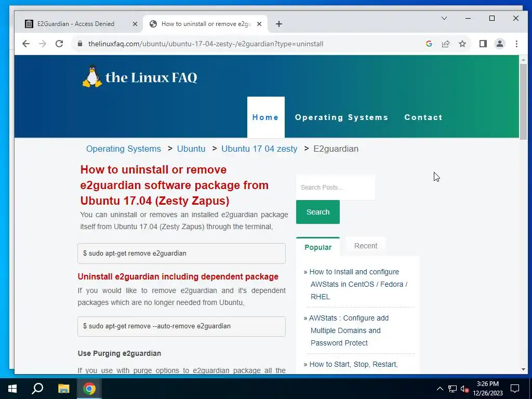Viewport: 532px width, 399px height.
Task: Click the Linux FAQ penguin logo
Action: tap(92, 76)
